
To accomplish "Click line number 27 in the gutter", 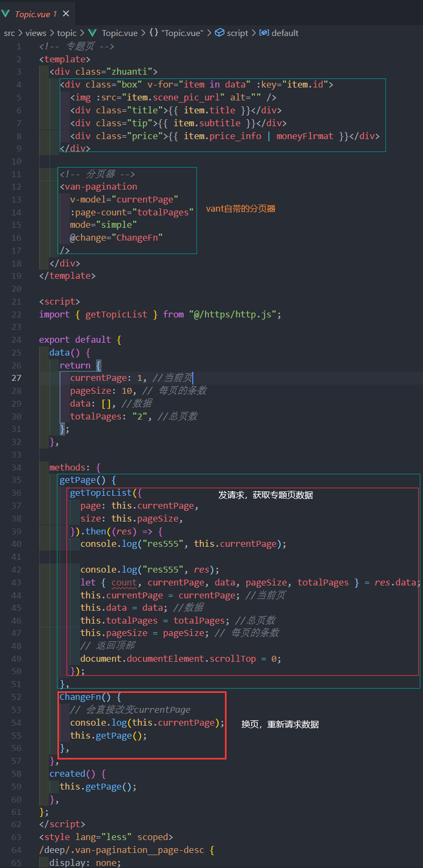I will click(17, 378).
